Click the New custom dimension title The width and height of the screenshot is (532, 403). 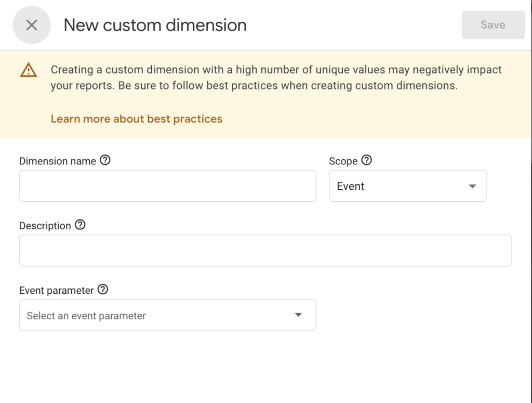pos(154,24)
